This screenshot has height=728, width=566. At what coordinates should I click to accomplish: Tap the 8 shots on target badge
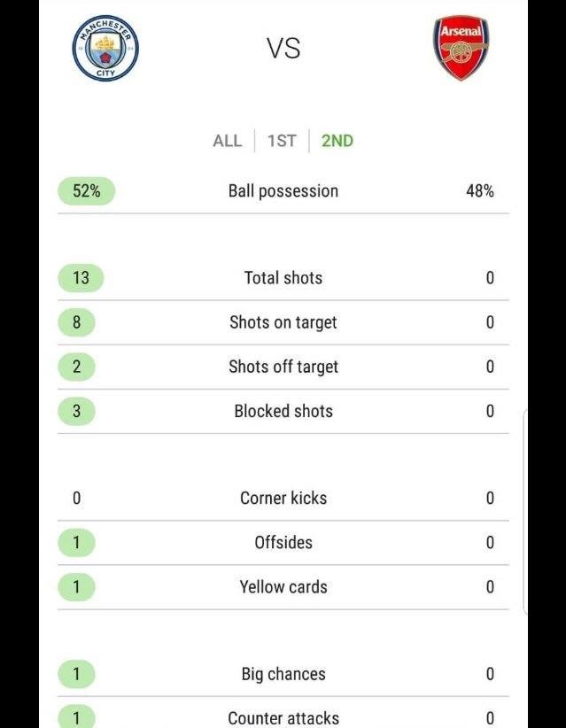tap(76, 322)
